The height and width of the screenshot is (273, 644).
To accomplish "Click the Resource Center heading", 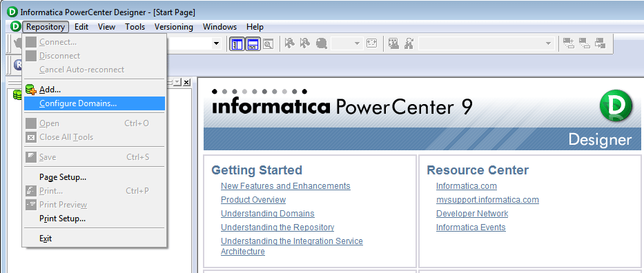I will [478, 170].
